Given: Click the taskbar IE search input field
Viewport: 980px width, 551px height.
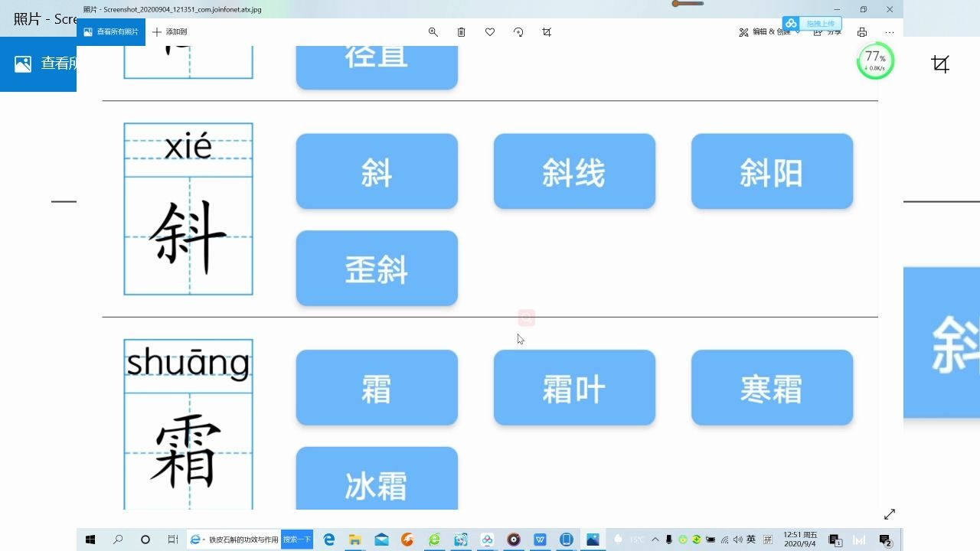Looking at the screenshot, I should [234, 540].
